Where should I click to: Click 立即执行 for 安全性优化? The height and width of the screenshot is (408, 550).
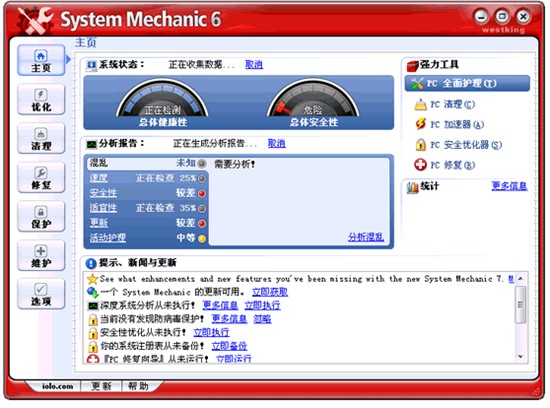point(211,332)
